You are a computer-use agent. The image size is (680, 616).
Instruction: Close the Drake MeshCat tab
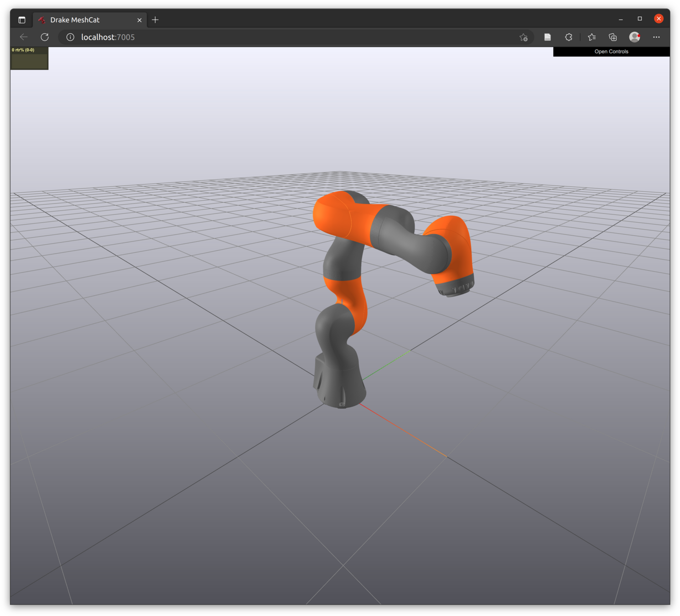[x=140, y=20]
